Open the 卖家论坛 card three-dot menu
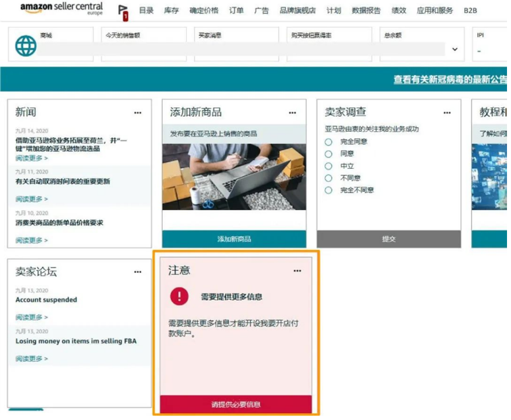 click(138, 272)
